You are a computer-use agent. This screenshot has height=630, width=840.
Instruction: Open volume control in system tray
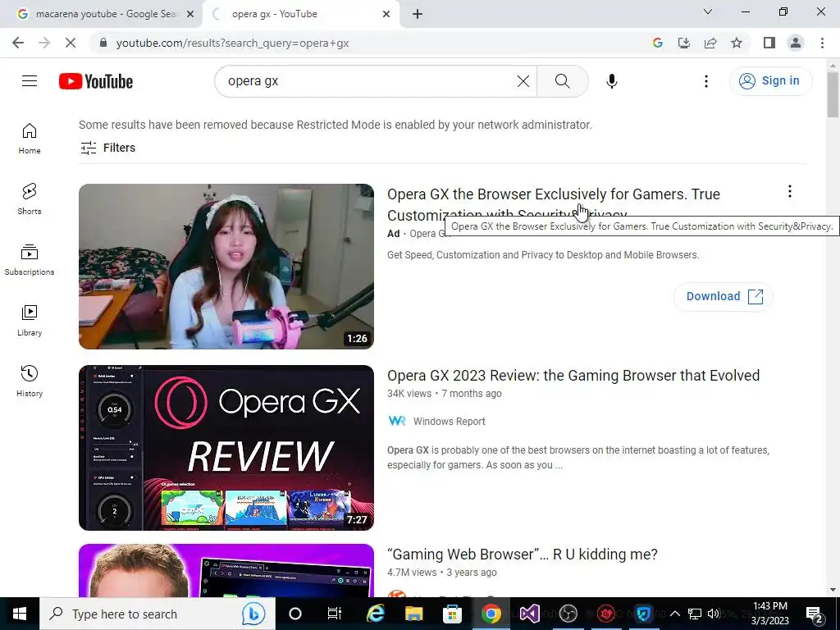click(713, 614)
